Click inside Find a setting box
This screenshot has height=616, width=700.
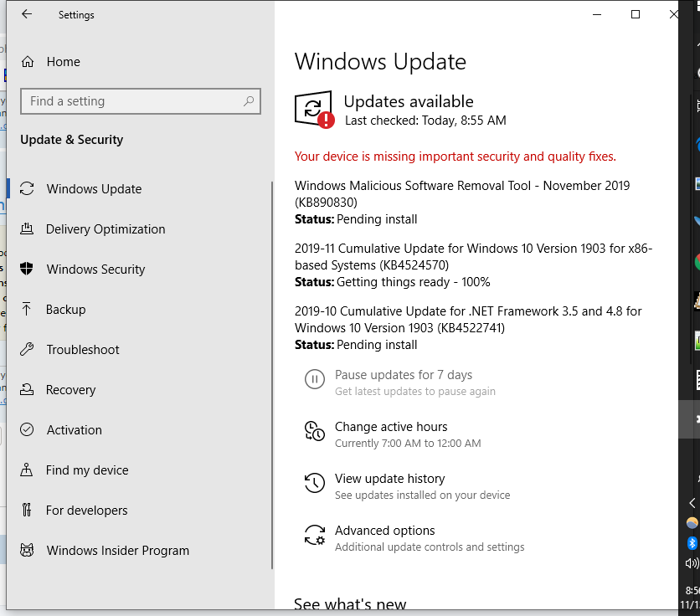pyautogui.click(x=141, y=101)
